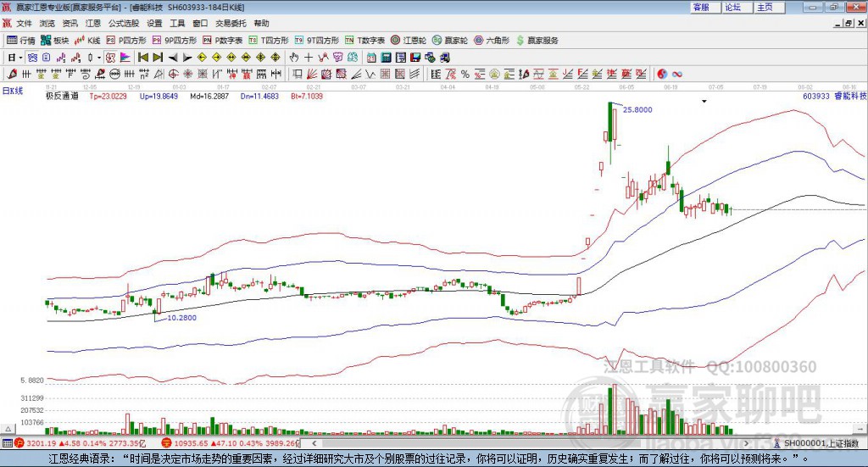868x467 pixels.
Task: Open the 江恩轮 Gann wheel
Action: (x=409, y=41)
